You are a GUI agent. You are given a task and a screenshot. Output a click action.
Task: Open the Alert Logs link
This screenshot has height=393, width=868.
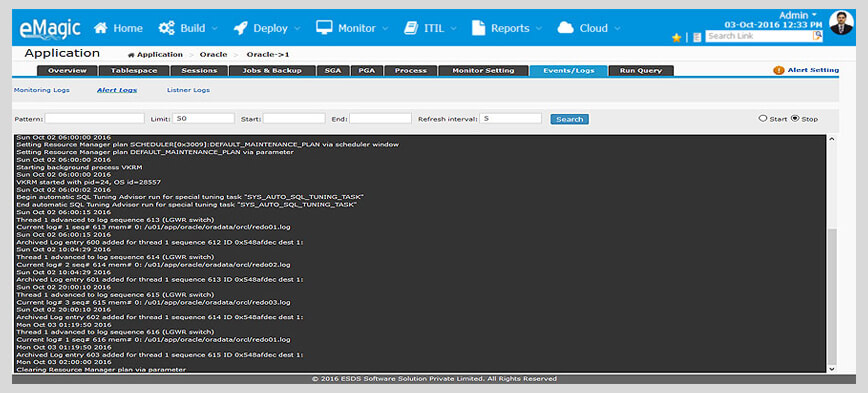click(117, 90)
